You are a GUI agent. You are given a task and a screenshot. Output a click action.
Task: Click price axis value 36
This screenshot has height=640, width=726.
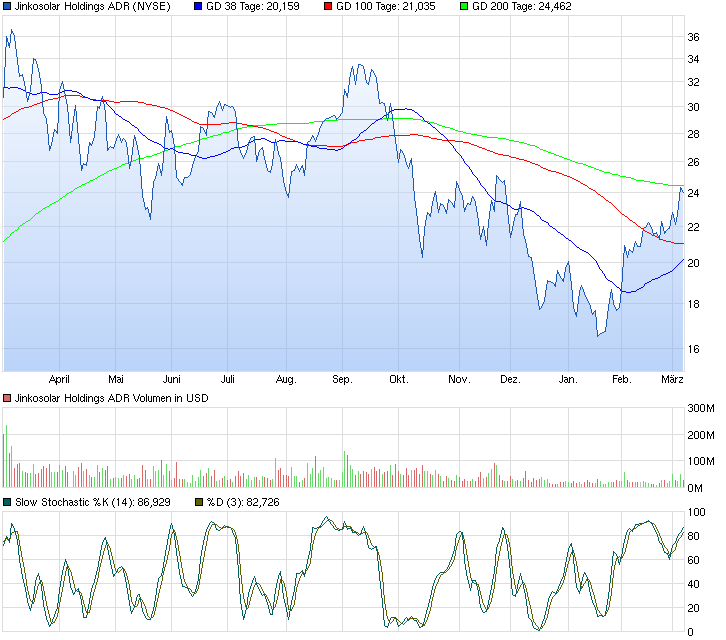click(693, 37)
